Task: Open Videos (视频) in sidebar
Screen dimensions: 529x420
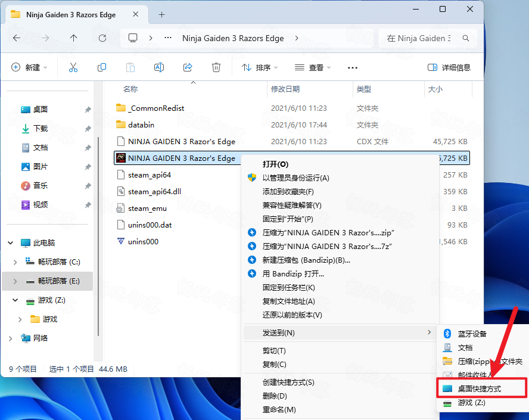Action: [40, 205]
